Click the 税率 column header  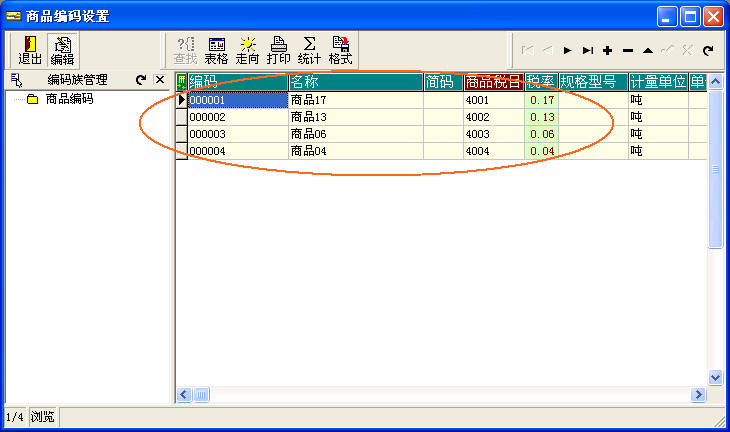[541, 82]
